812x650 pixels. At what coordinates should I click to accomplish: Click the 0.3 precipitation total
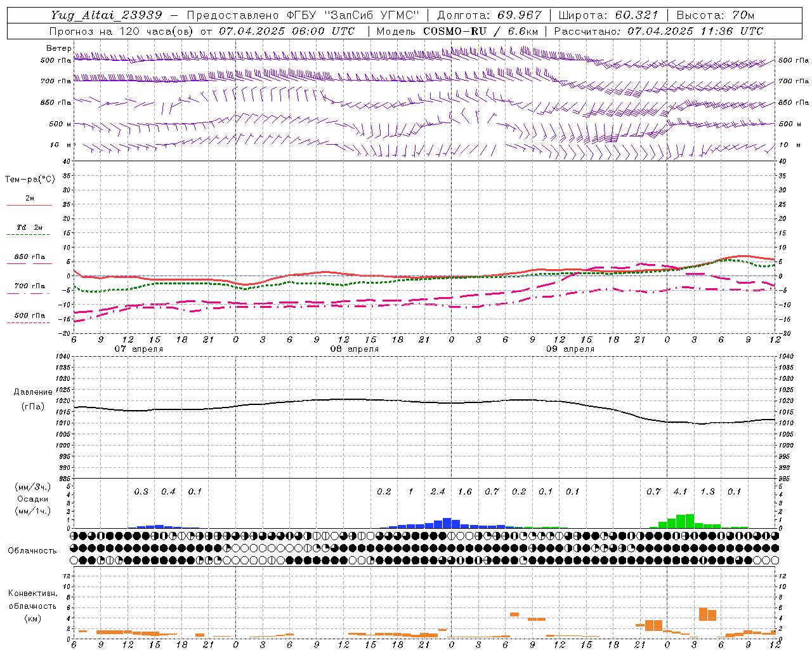[x=141, y=491]
